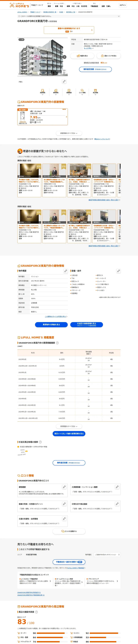Click the upper 無料査定依頼 button
The width and height of the screenshot is (138, 644).
(95, 69)
